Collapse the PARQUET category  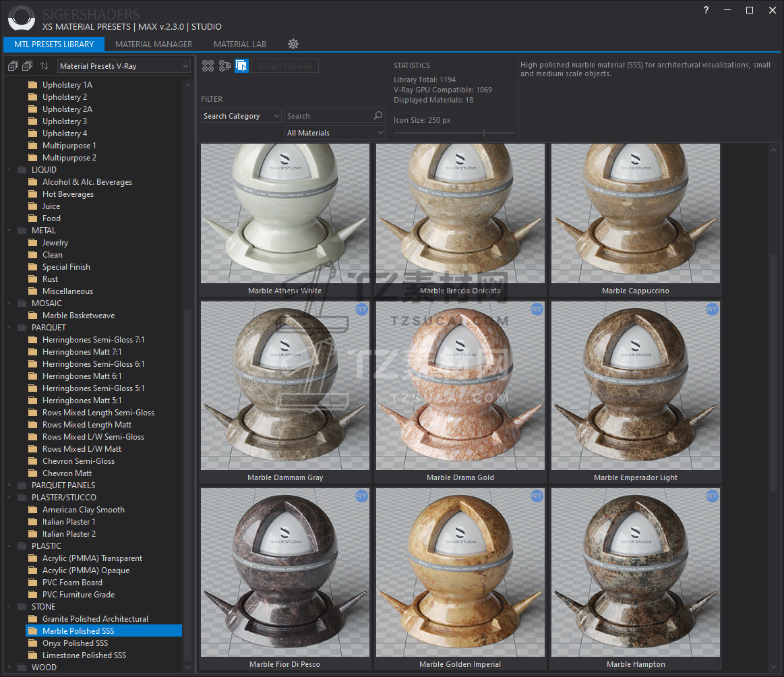point(9,328)
